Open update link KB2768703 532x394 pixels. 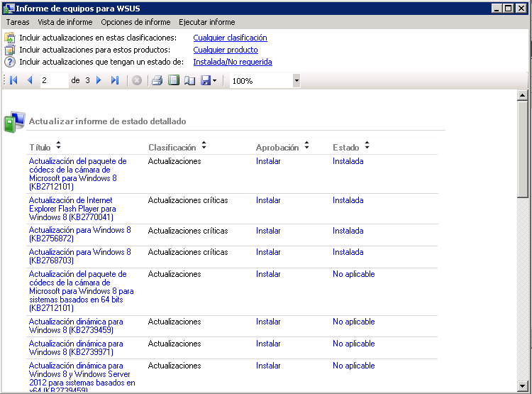coord(79,256)
